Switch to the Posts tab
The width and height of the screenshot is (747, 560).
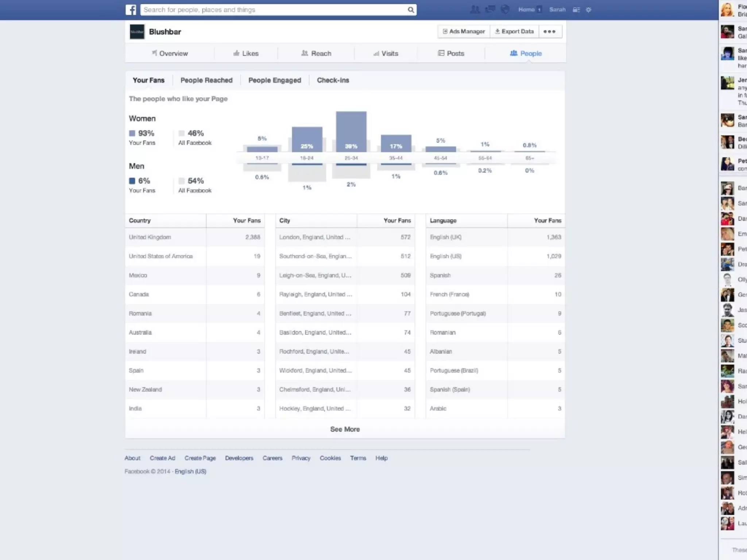451,54
